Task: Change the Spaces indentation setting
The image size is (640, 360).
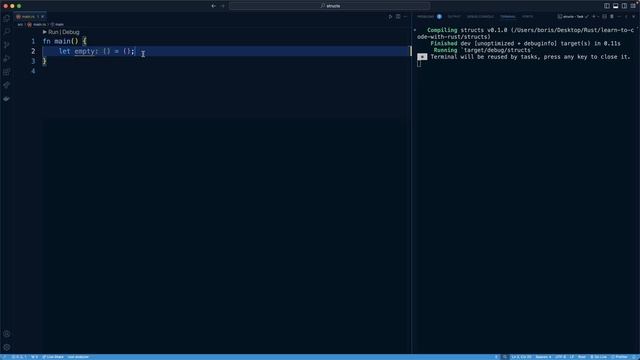Action: coord(544,357)
